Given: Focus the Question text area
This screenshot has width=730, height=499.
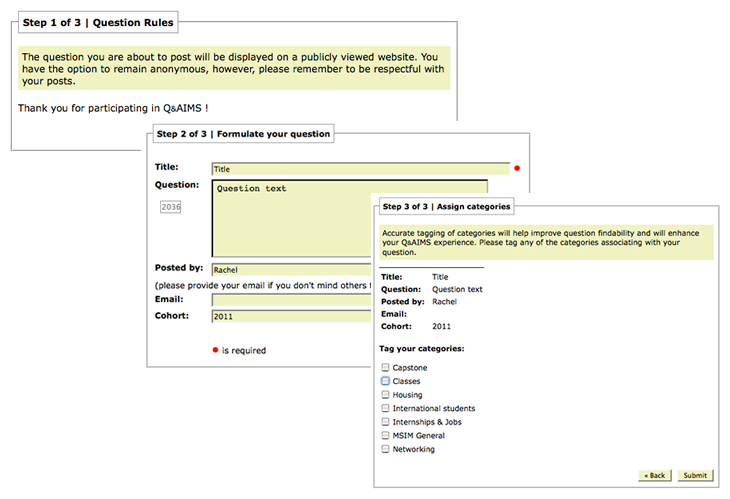Looking at the screenshot, I should 291,218.
